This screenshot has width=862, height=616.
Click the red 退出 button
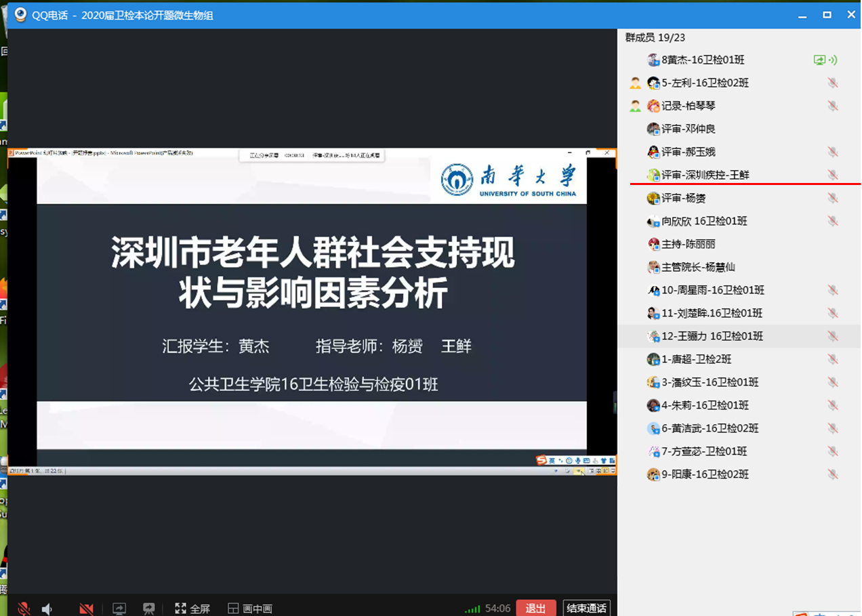pyautogui.click(x=535, y=608)
